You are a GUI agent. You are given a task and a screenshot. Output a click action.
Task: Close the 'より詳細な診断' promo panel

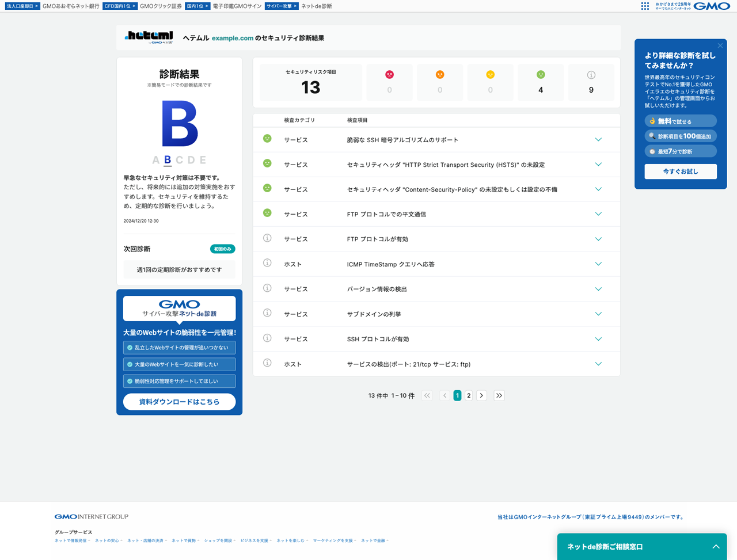click(720, 45)
